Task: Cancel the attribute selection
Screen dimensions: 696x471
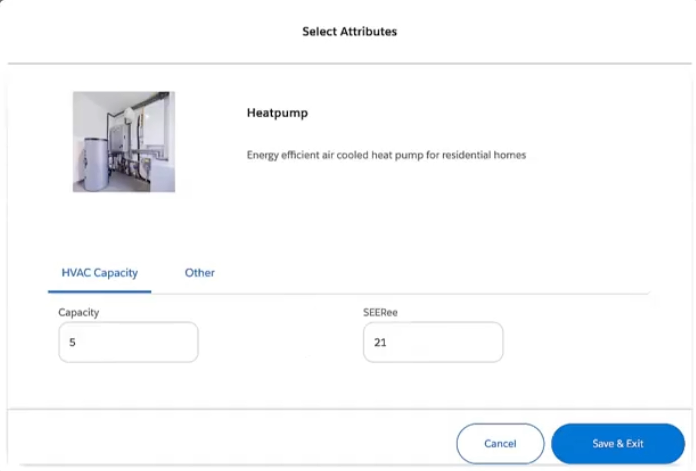Action: [500, 443]
